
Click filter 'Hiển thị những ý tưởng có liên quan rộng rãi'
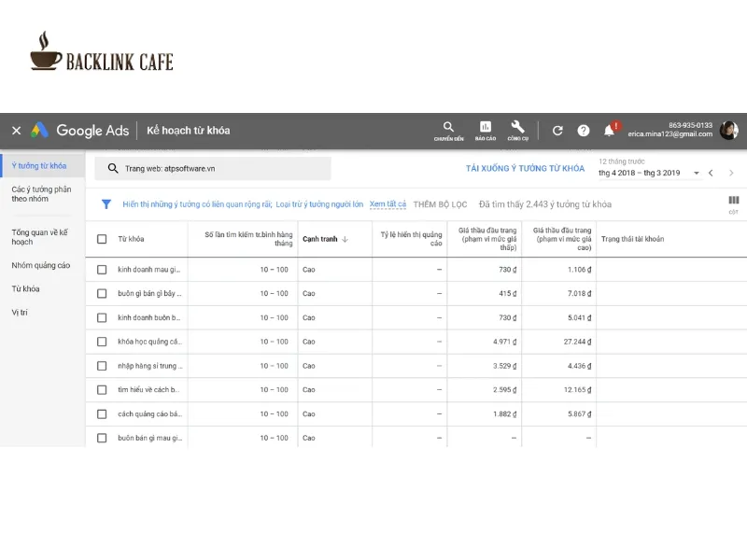pyautogui.click(x=197, y=204)
